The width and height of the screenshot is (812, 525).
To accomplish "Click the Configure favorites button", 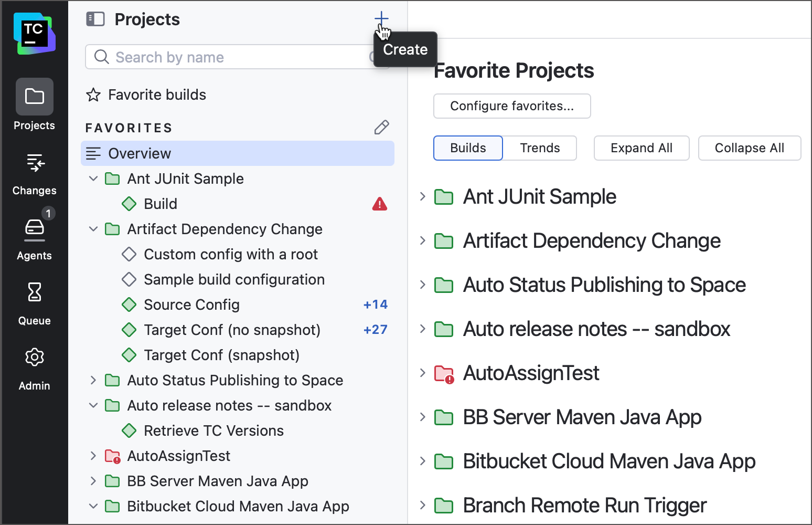I will click(x=512, y=106).
